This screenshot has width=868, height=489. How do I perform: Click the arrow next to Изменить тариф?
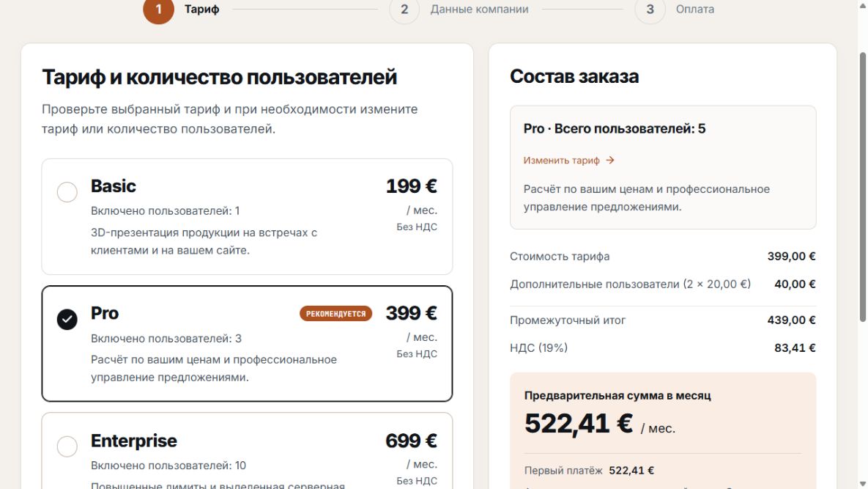click(610, 160)
